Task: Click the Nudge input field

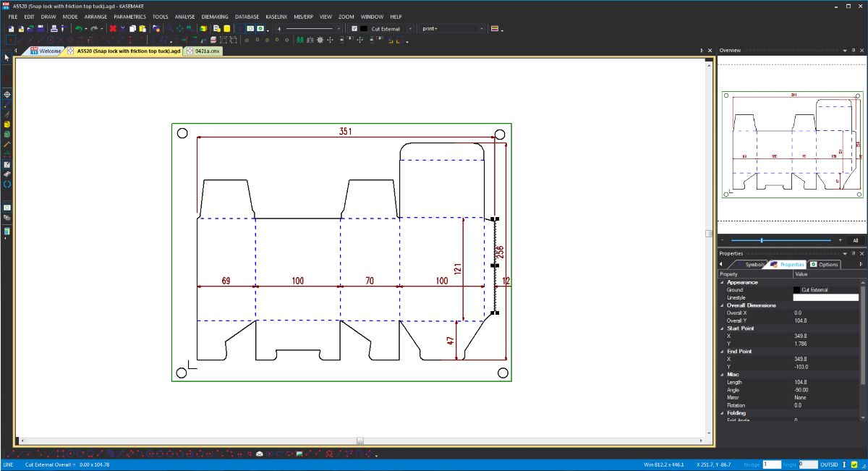Action: coord(772,464)
